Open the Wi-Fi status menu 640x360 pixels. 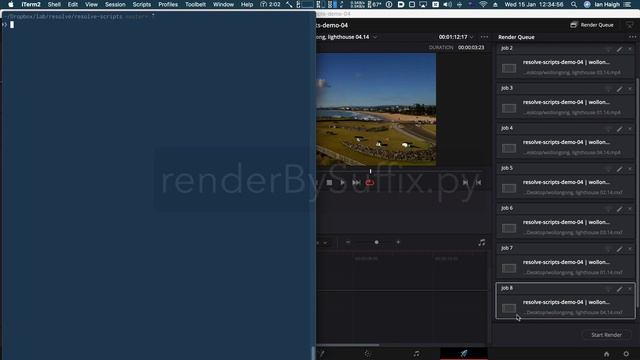[x=483, y=4]
